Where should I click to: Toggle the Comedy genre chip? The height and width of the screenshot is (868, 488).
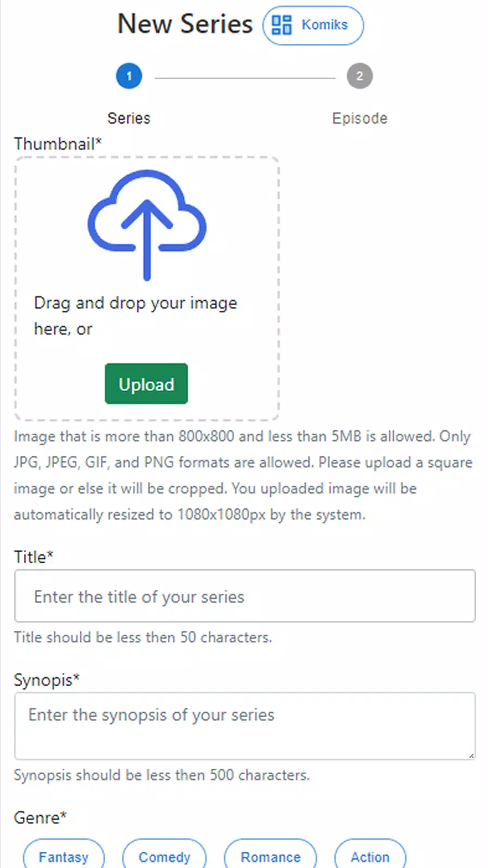click(x=164, y=857)
